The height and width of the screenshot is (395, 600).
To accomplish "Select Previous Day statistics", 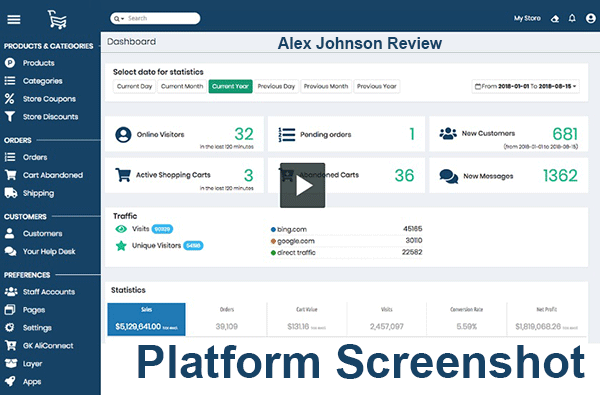I will (x=276, y=87).
